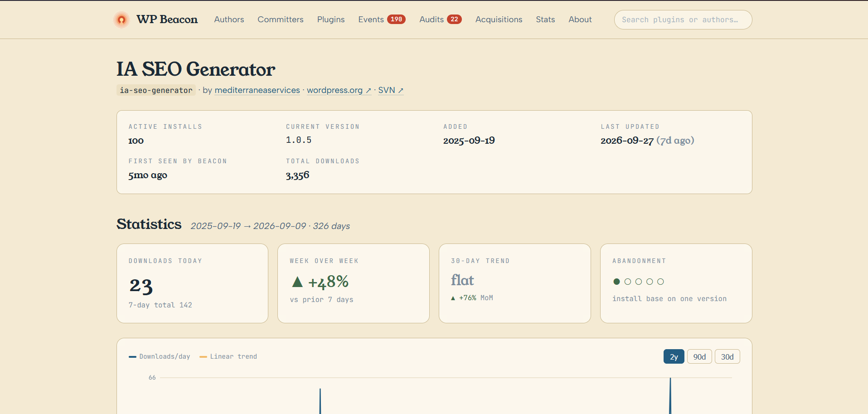This screenshot has height=414, width=868.
Task: Click the current version 1.0.5
Action: 299,140
